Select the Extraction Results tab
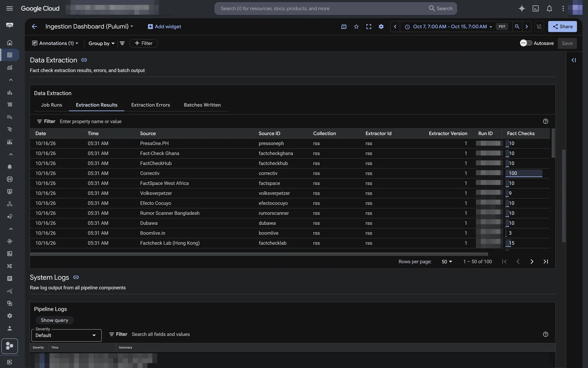 coord(97,105)
